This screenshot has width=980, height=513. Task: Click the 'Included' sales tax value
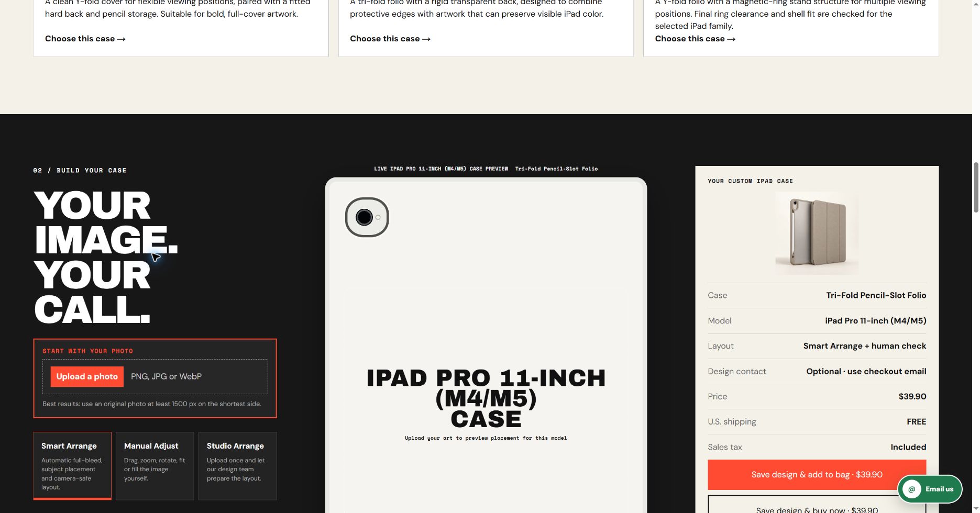click(908, 447)
